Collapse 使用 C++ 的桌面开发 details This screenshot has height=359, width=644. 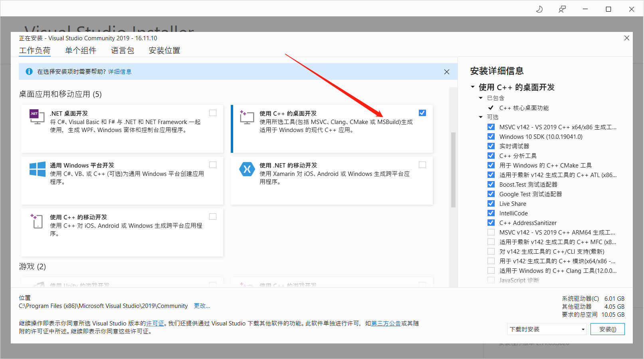(x=473, y=87)
